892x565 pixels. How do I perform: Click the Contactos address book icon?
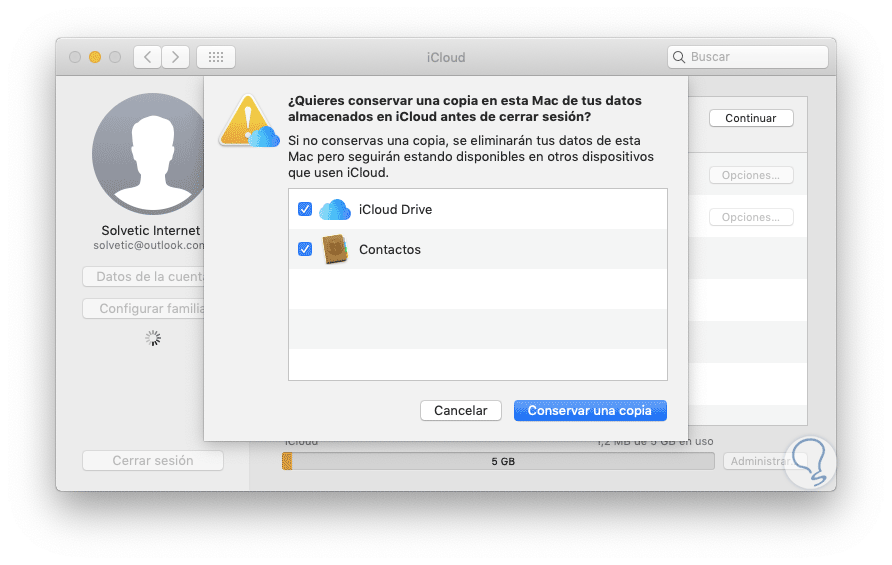point(335,249)
